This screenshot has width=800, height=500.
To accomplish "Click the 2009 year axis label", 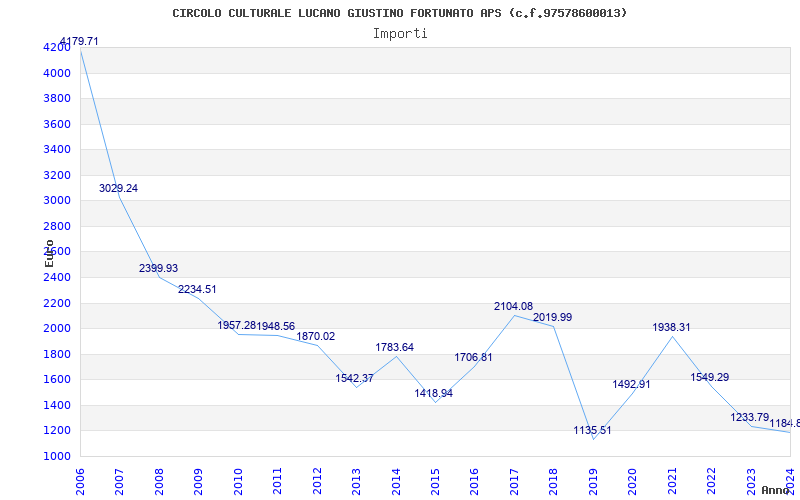I will (198, 481).
